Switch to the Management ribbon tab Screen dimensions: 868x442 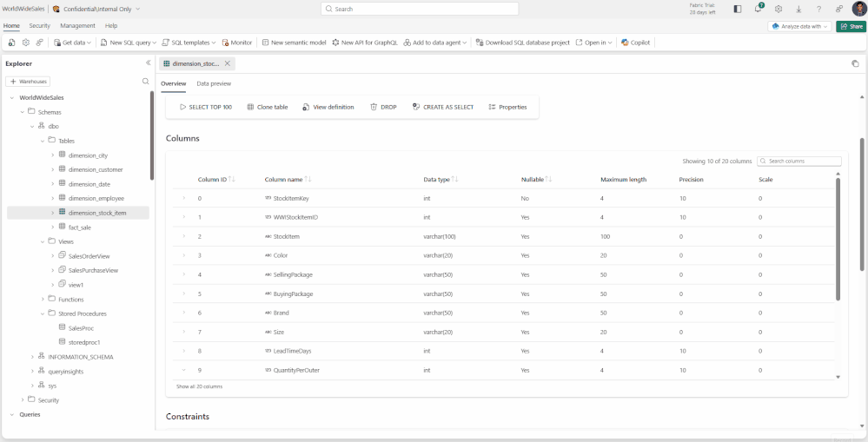(x=77, y=25)
